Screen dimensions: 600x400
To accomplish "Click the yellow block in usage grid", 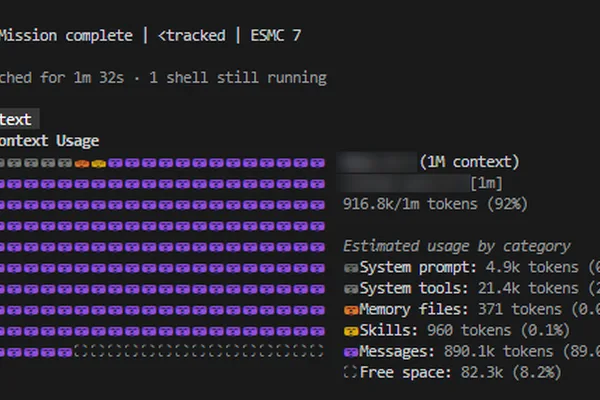I will tap(99, 164).
